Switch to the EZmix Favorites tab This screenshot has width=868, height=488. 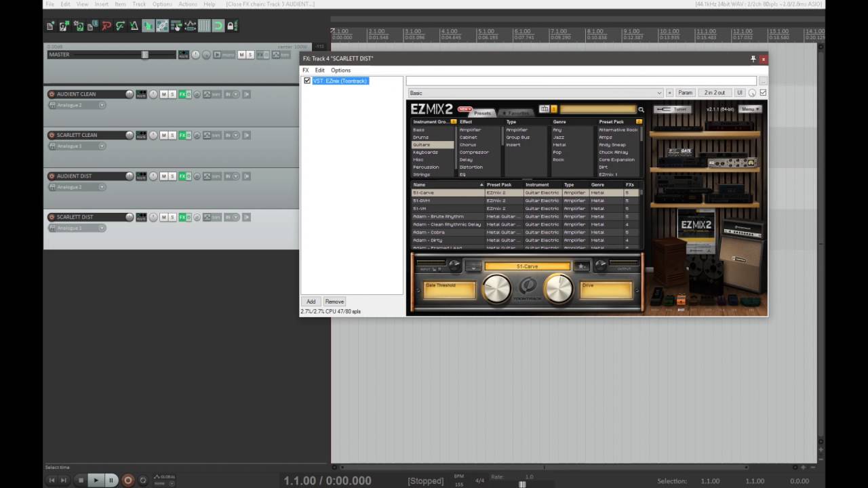(516, 113)
